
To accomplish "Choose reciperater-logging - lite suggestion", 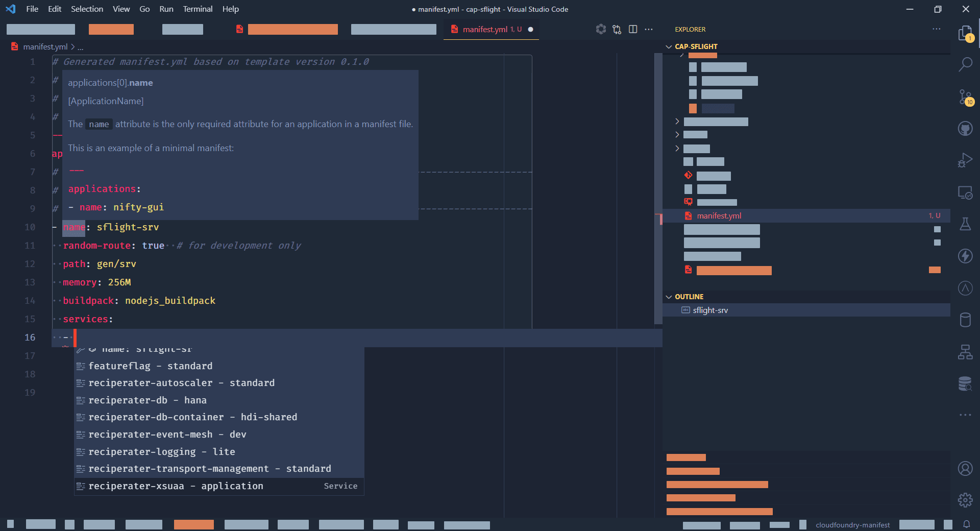I will coord(219,452).
